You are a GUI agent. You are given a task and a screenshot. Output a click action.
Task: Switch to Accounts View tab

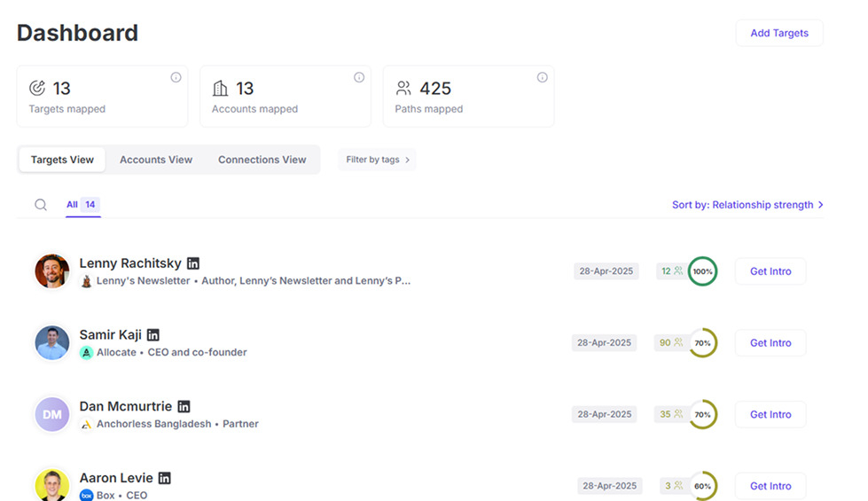click(156, 160)
